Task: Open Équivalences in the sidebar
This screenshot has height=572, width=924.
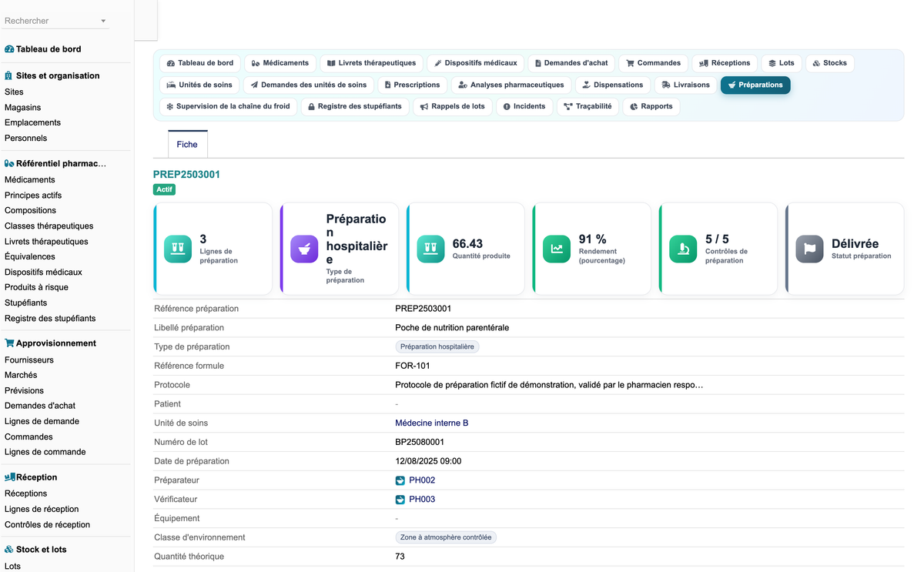Action: (x=30, y=257)
